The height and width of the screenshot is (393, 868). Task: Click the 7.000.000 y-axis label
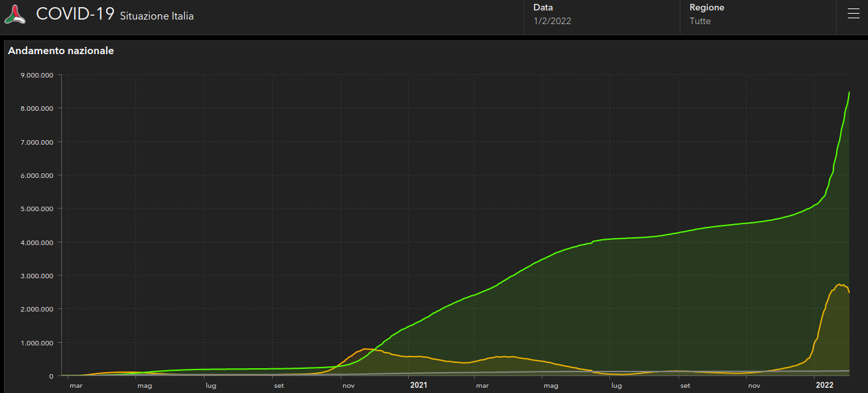click(36, 142)
